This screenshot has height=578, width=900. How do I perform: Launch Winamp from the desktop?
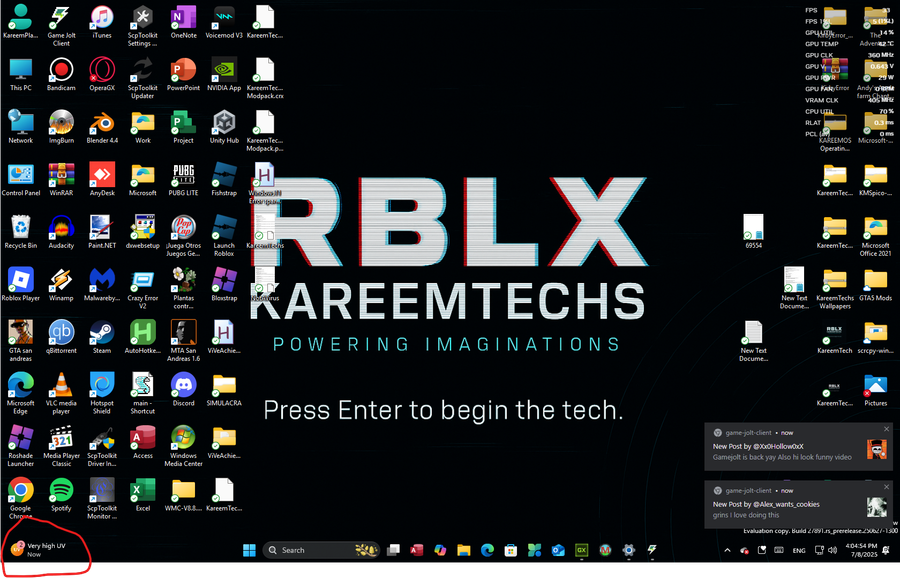click(x=61, y=285)
